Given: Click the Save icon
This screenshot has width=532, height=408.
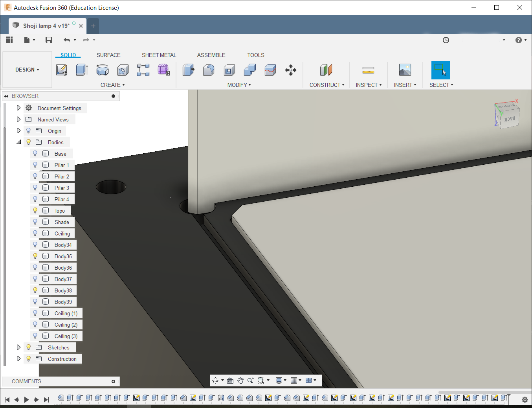Looking at the screenshot, I should click(x=49, y=40).
